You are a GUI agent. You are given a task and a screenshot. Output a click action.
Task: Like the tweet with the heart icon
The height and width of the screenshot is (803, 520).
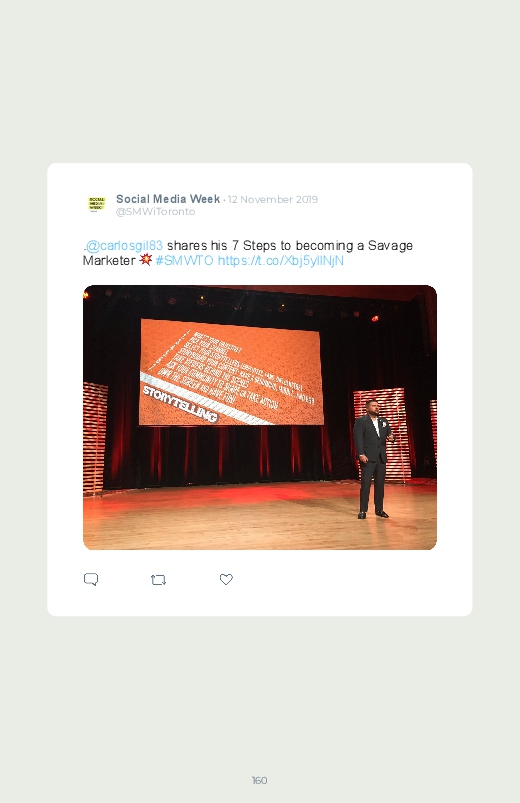click(x=226, y=579)
